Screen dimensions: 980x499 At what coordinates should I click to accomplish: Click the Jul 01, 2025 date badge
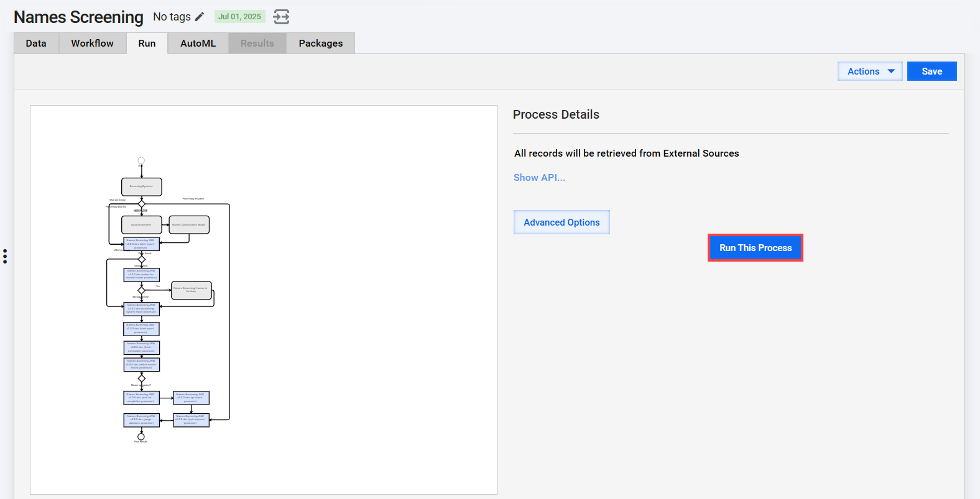point(239,17)
